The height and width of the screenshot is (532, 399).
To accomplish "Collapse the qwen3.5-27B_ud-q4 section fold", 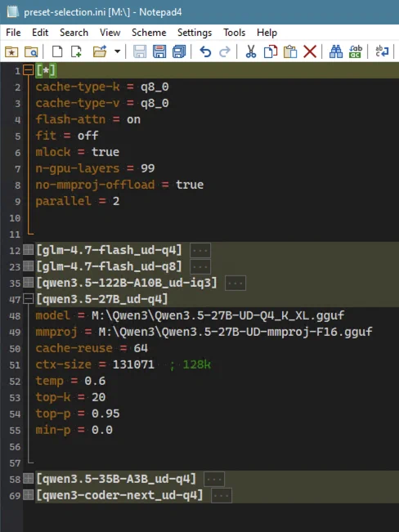I will click(28, 299).
